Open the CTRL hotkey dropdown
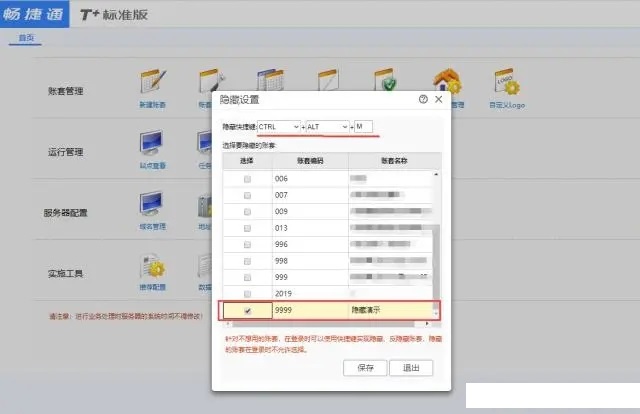 (x=279, y=127)
